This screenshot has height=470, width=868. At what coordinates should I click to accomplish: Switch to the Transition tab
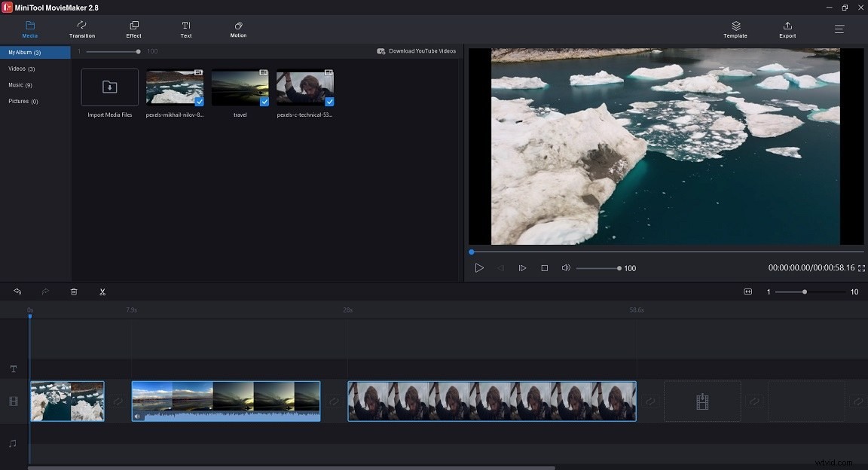tap(81, 30)
